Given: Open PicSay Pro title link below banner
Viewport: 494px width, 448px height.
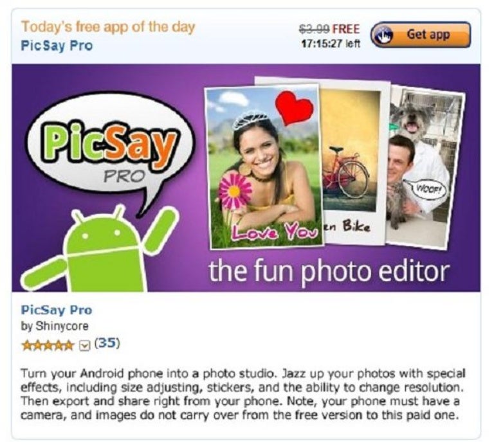Looking at the screenshot, I should click(x=57, y=310).
